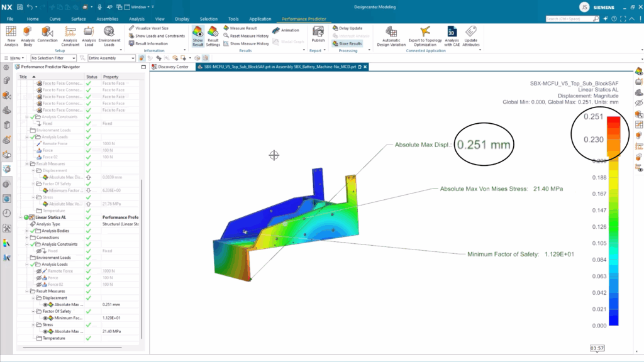The height and width of the screenshot is (362, 644).
Task: Show the hidden Remote Force load
Action: [x=39, y=271]
